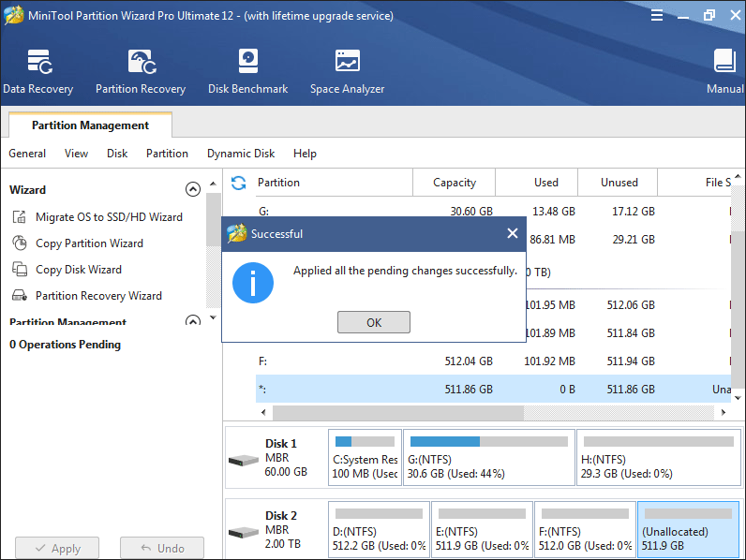Click the blue info icon in dialog
The height and width of the screenshot is (560, 746).
(x=253, y=283)
